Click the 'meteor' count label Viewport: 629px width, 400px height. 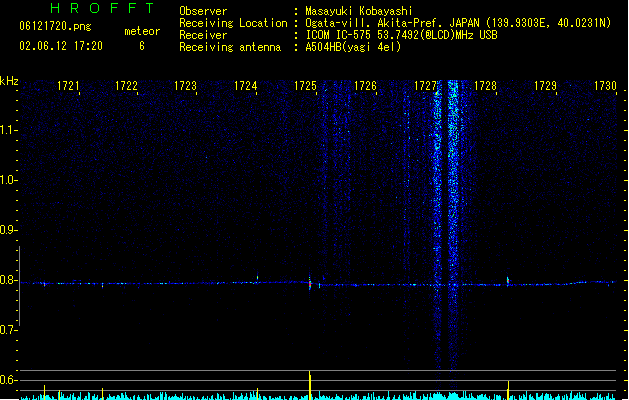(x=142, y=31)
